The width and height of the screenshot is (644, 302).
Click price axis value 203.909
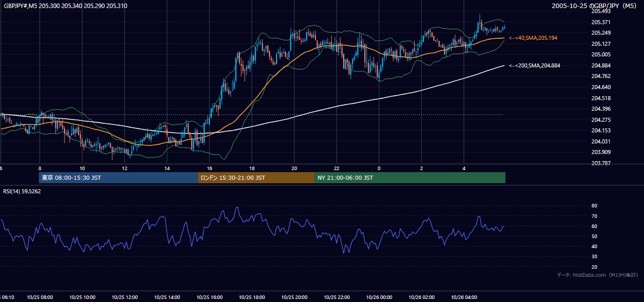601,152
